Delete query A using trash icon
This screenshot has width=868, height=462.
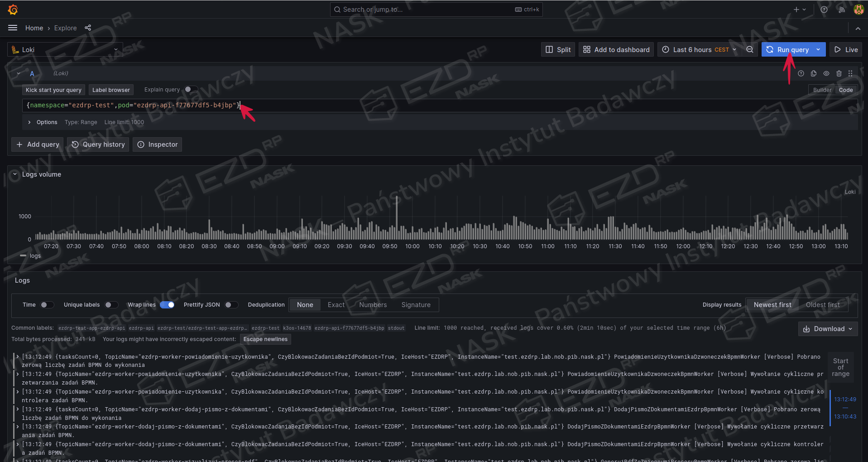(x=839, y=73)
